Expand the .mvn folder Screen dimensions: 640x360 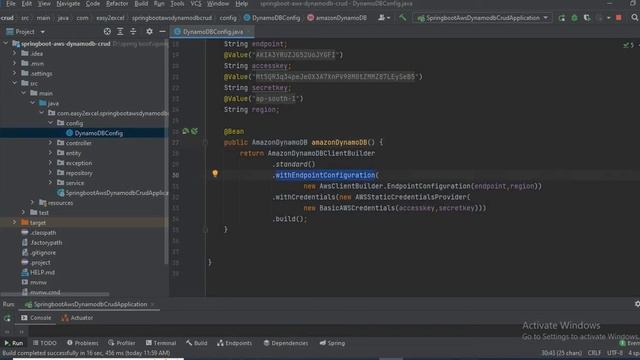pos(15,63)
